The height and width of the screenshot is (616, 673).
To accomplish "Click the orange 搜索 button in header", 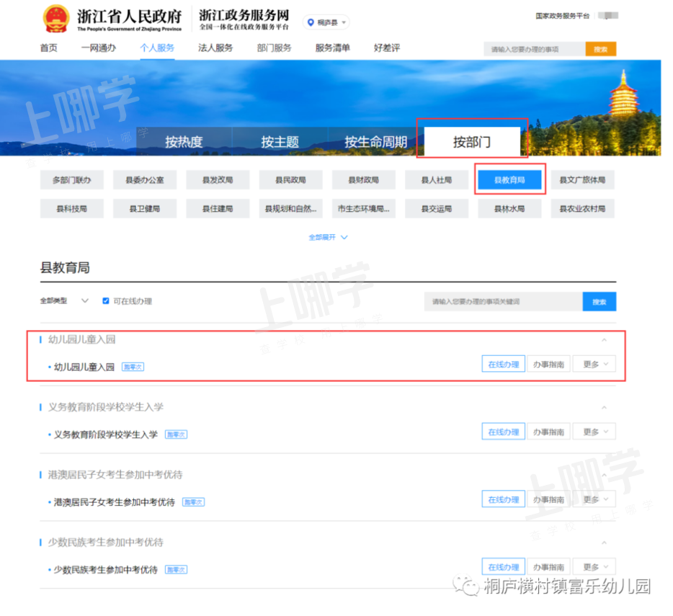I will point(600,50).
